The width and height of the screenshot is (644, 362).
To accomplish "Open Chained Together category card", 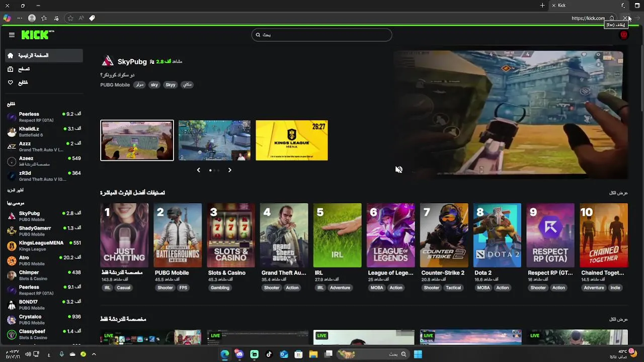I will tap(604, 235).
